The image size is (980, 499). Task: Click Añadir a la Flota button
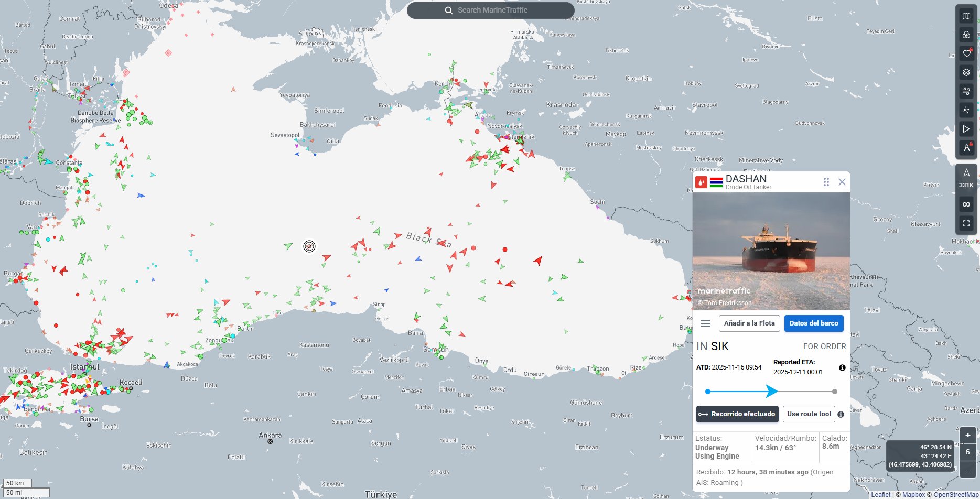tap(749, 323)
